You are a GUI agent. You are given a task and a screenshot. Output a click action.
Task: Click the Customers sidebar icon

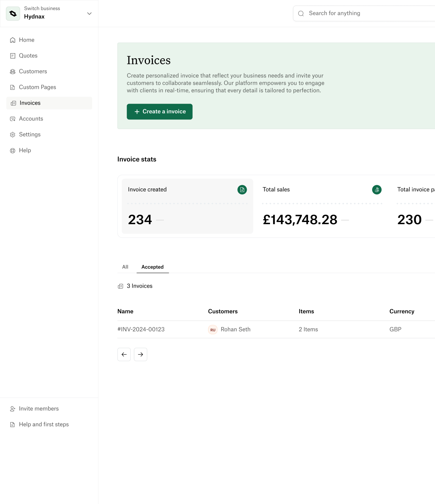tap(13, 71)
